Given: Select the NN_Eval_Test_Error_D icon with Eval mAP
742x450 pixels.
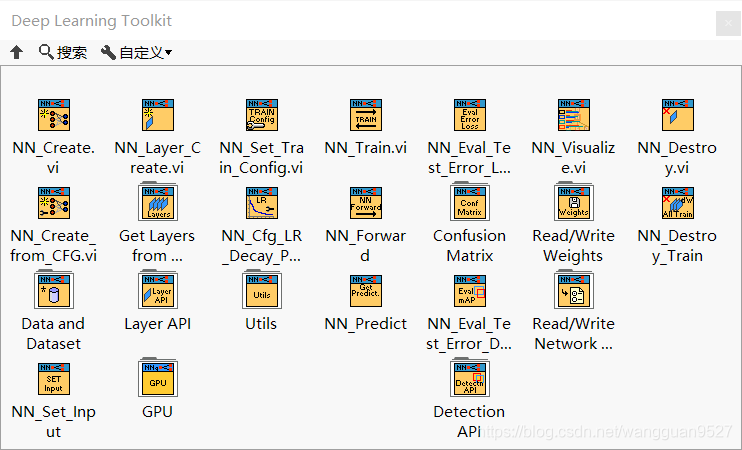Looking at the screenshot, I should (x=470, y=291).
